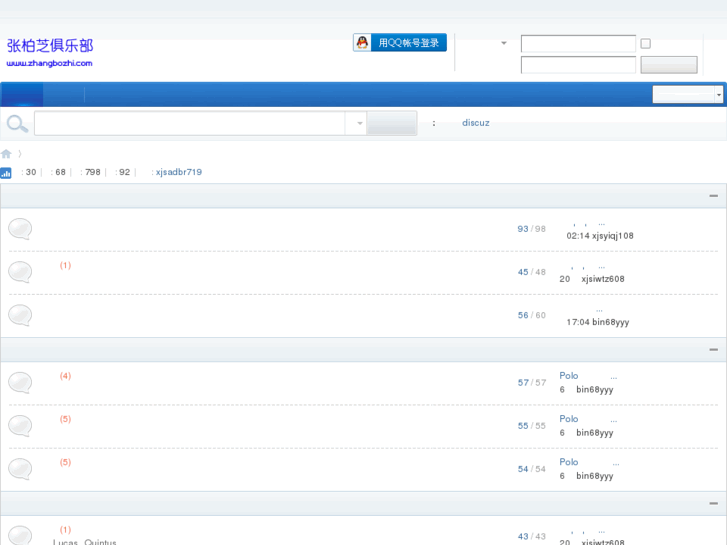Image resolution: width=727 pixels, height=545 pixels.
Task: Click the search submit button
Action: 392,123
